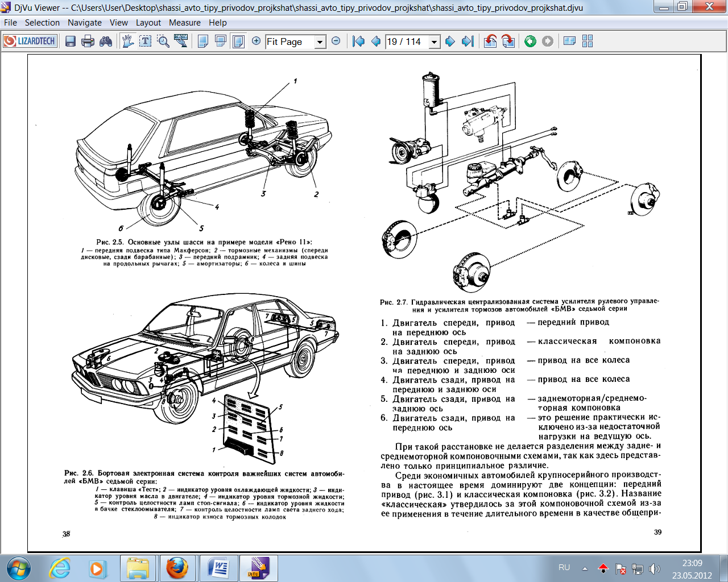Viewport: 728px width, 582px height.
Task: Open the View menu
Action: (119, 23)
